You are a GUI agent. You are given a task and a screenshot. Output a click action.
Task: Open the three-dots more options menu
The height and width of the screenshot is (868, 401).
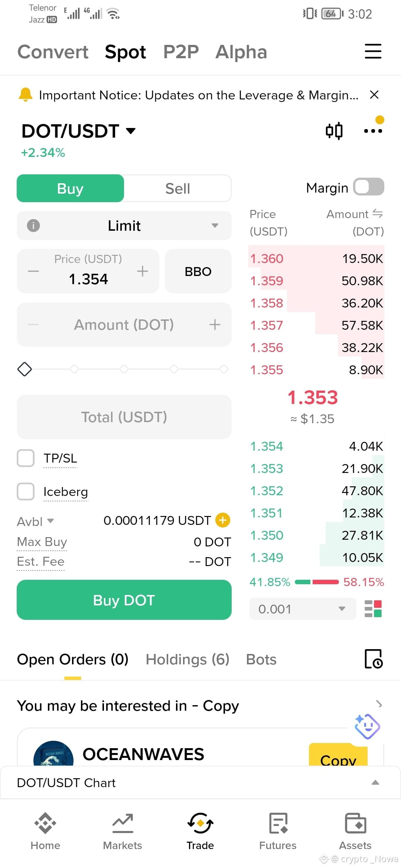pyautogui.click(x=373, y=131)
